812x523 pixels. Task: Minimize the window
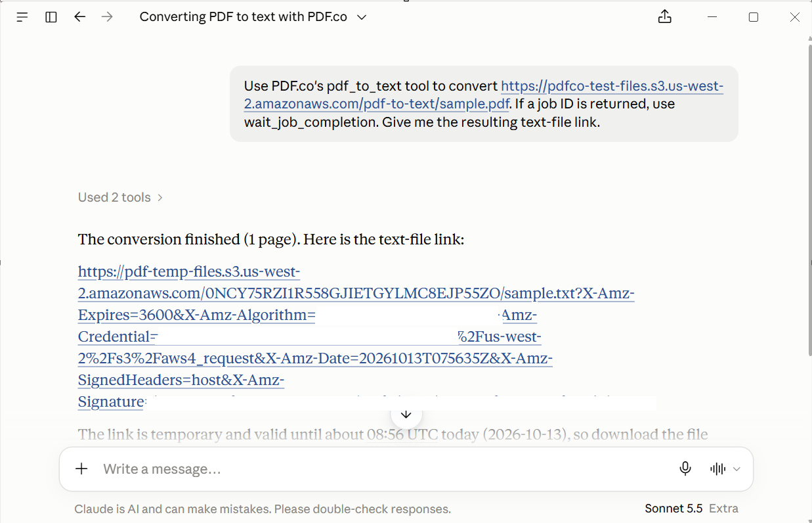[x=712, y=18]
